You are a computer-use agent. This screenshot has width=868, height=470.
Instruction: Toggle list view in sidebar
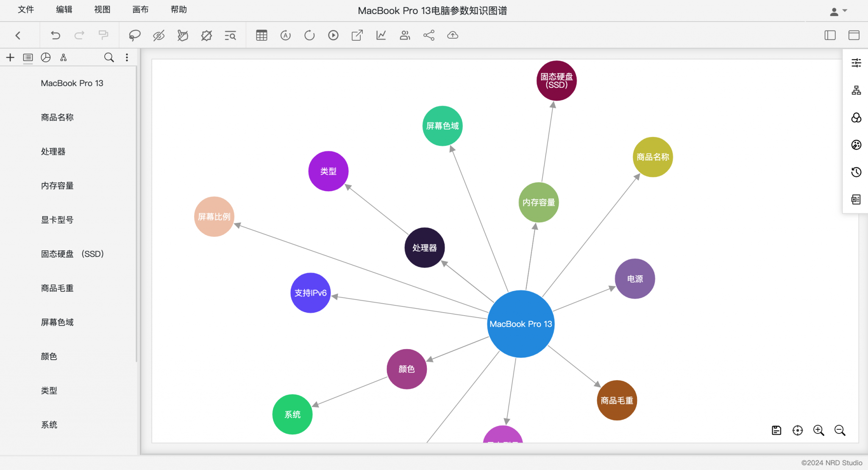tap(28, 58)
